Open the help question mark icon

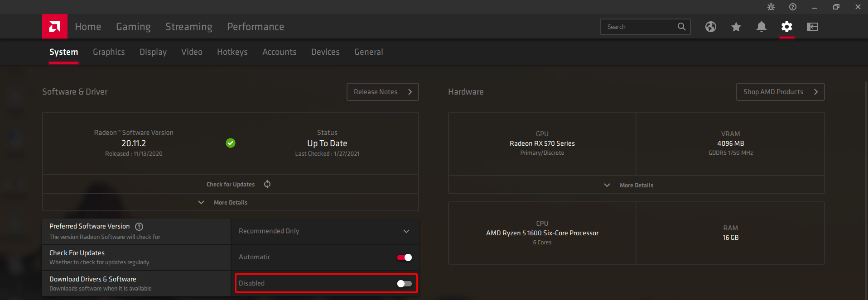(793, 7)
